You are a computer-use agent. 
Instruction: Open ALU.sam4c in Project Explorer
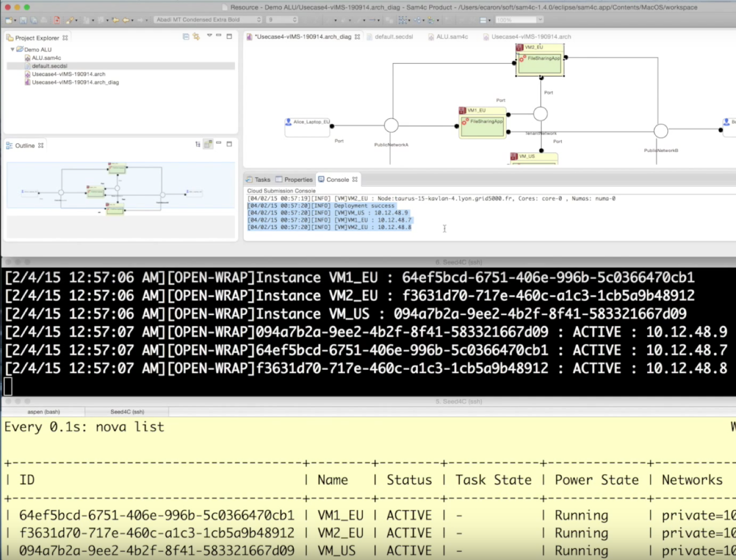[x=46, y=58]
